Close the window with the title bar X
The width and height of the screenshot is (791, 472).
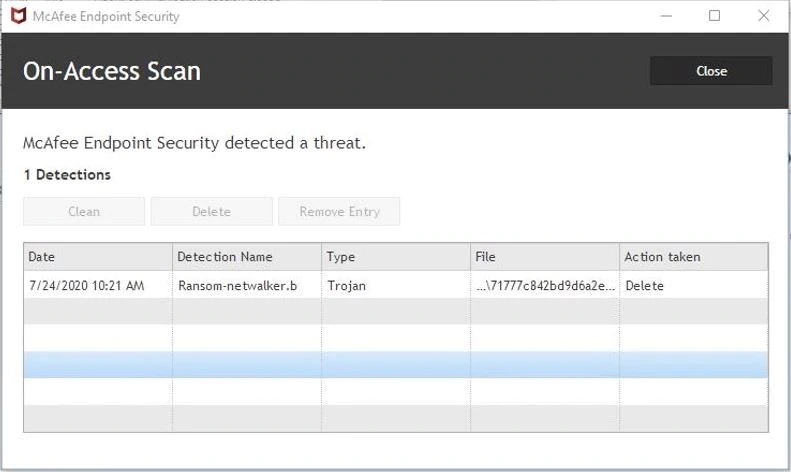pos(764,16)
